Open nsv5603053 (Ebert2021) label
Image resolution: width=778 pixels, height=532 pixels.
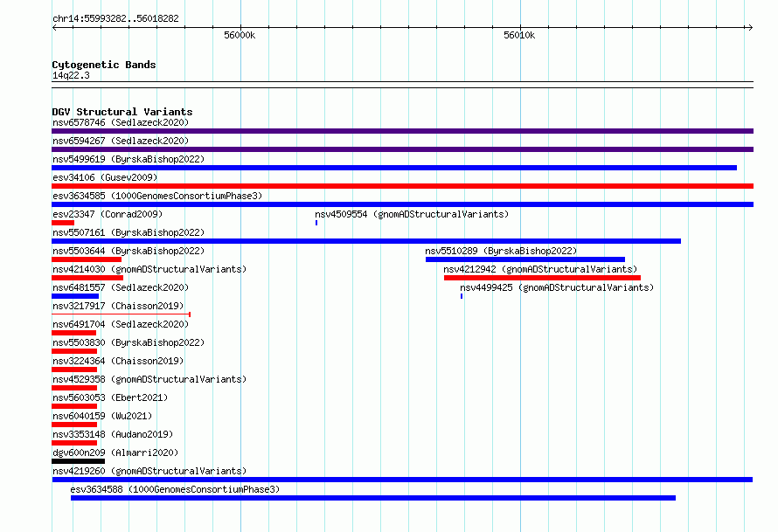point(110,397)
